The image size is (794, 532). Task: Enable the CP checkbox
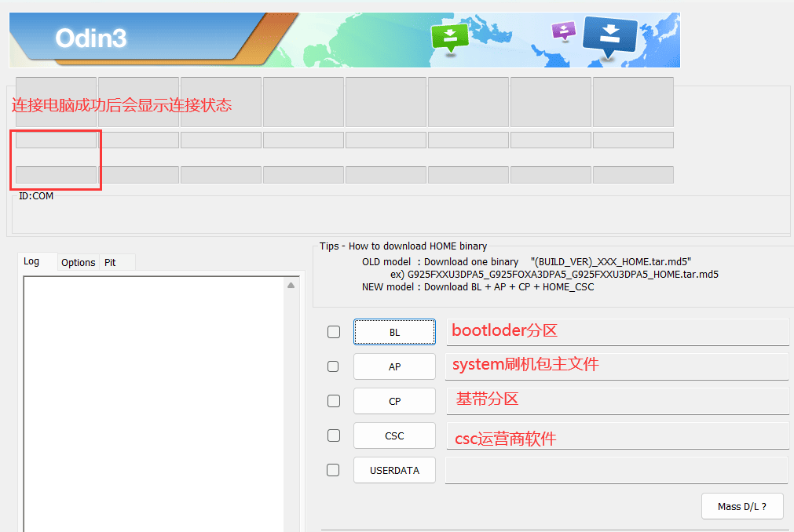(x=334, y=401)
